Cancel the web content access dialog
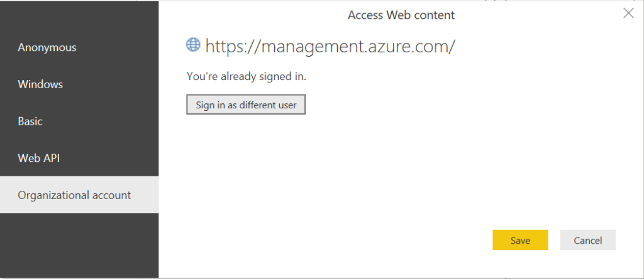Image resolution: width=644 pixels, height=279 pixels. click(588, 240)
